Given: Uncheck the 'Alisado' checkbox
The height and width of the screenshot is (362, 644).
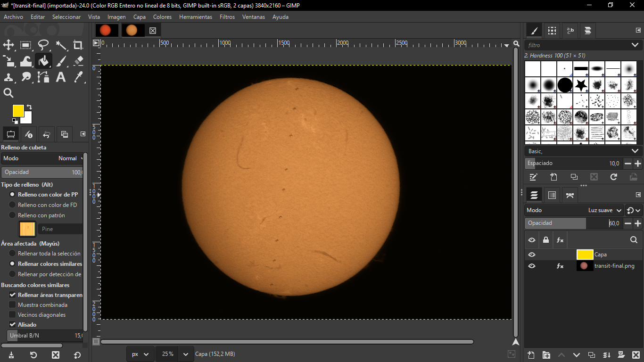Looking at the screenshot, I should [12, 325].
